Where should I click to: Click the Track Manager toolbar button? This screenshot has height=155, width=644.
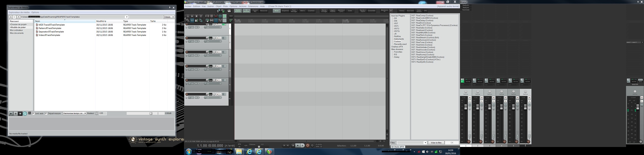pos(294,11)
